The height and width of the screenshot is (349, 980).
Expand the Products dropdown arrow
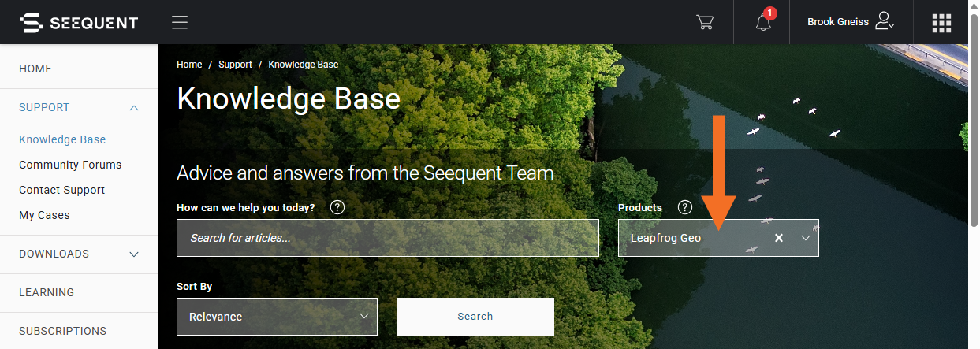(806, 238)
